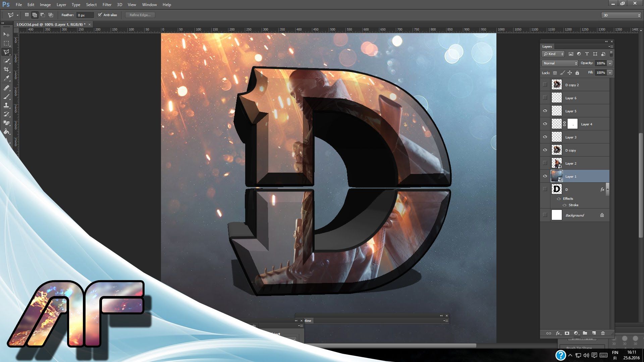Select the Eyedropper tool
The image size is (644, 362).
coord(6,78)
